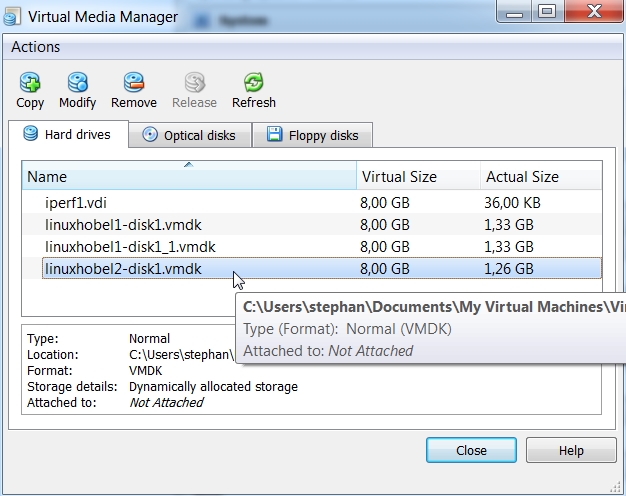Click the Location path value
Image resolution: width=626 pixels, height=496 pixels.
181,355
